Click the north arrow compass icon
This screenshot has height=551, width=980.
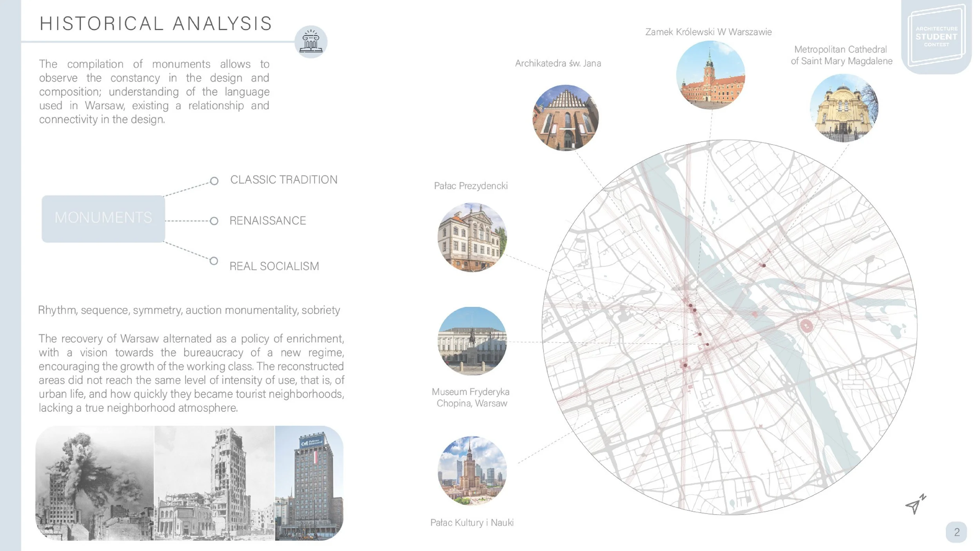click(915, 504)
